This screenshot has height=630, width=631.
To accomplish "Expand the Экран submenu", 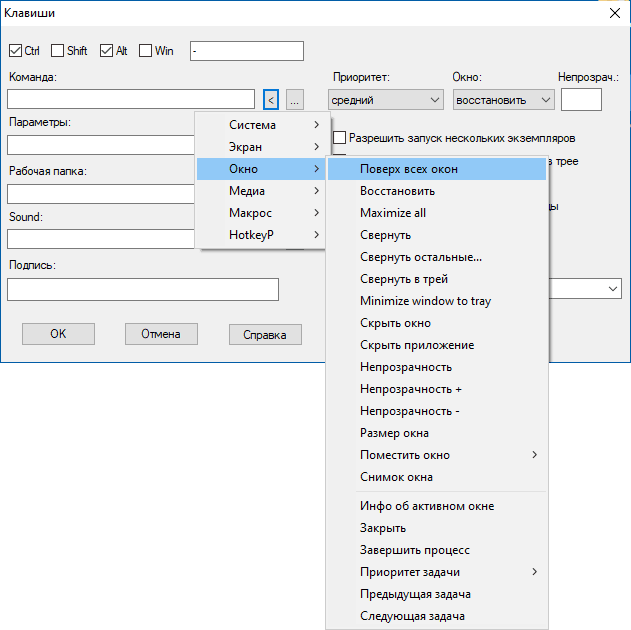I will pos(261,147).
